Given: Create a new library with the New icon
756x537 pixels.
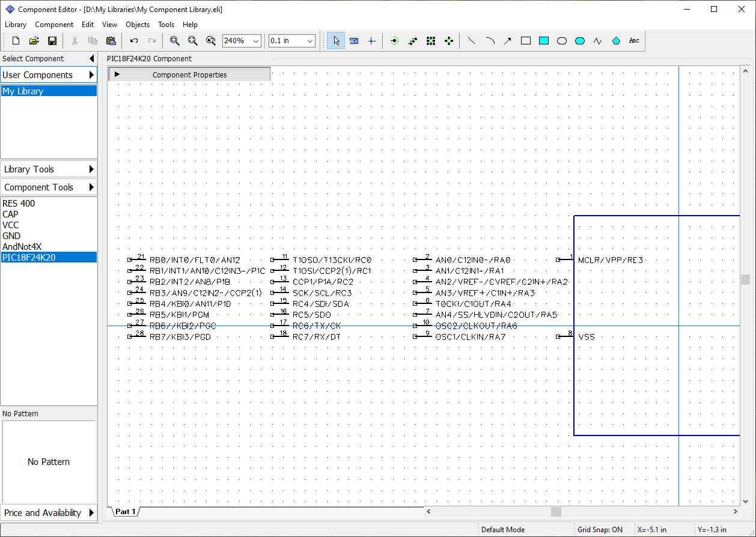Looking at the screenshot, I should pyautogui.click(x=16, y=41).
